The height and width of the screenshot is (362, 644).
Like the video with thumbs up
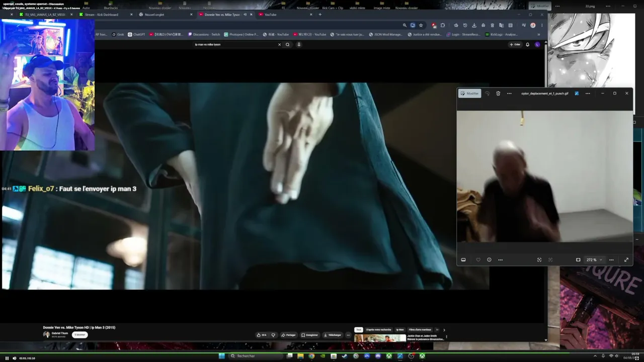click(x=262, y=335)
